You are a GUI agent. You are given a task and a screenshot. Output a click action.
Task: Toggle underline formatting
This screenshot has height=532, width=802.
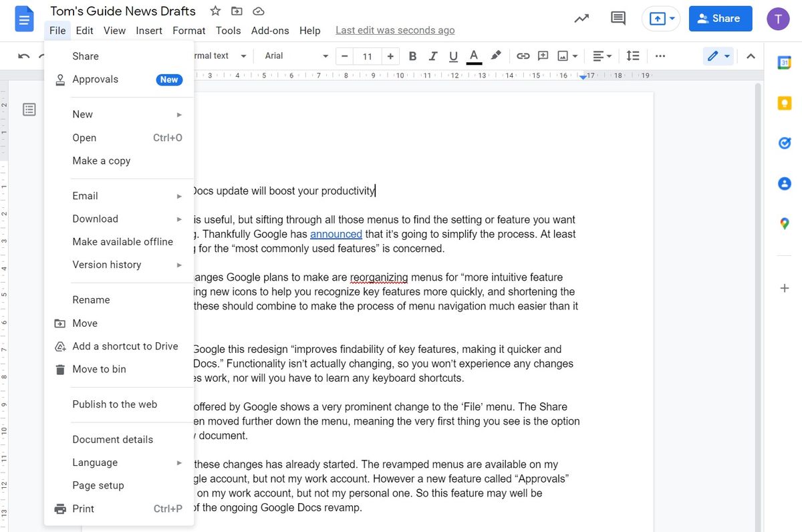[453, 56]
